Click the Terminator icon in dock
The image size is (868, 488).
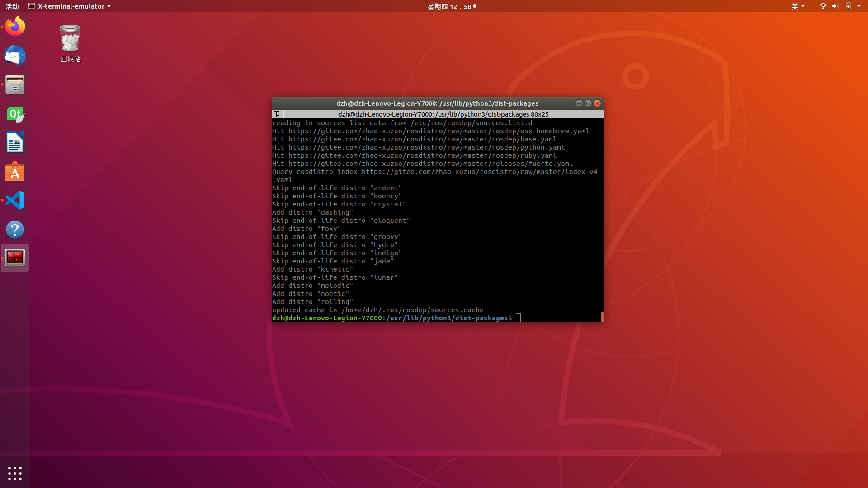click(x=15, y=258)
